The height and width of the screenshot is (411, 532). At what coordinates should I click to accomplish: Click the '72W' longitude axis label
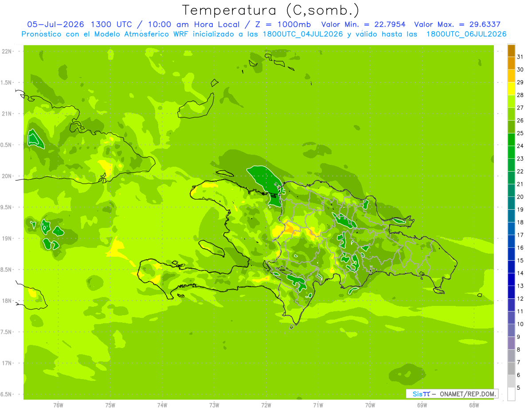[266, 405]
